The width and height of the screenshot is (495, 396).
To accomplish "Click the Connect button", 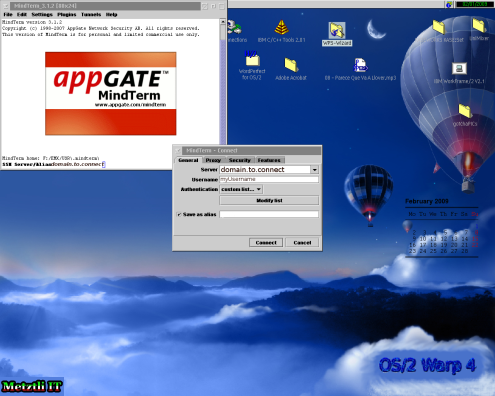I will [266, 243].
